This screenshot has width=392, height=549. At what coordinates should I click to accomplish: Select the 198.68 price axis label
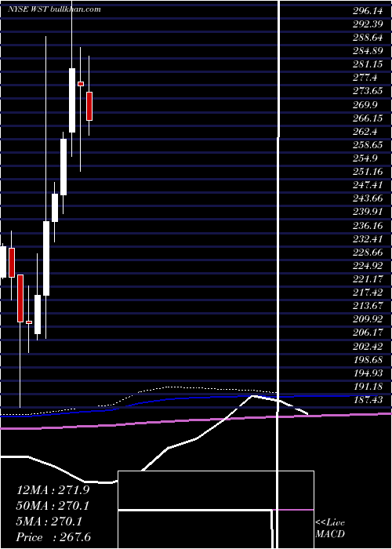(367, 359)
